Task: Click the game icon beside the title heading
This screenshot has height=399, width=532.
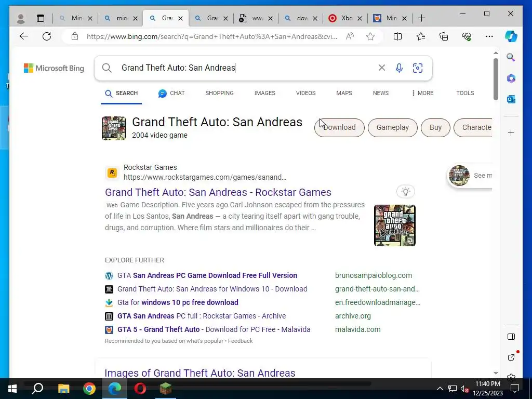Action: (x=114, y=128)
